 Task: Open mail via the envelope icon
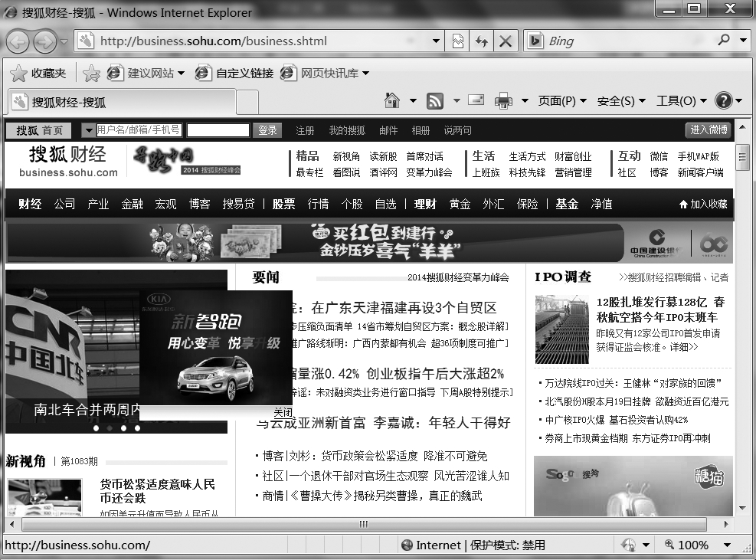[478, 100]
